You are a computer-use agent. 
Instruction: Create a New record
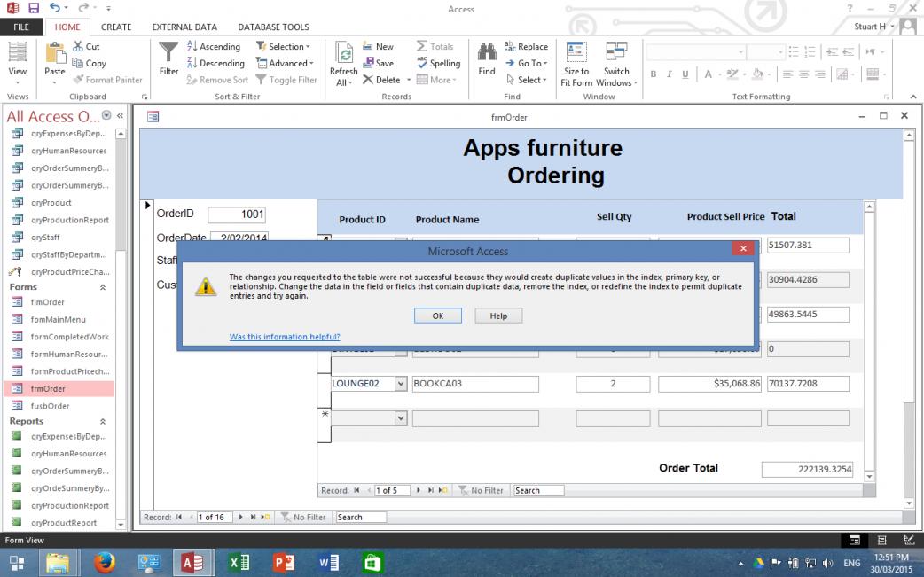pyautogui.click(x=378, y=46)
